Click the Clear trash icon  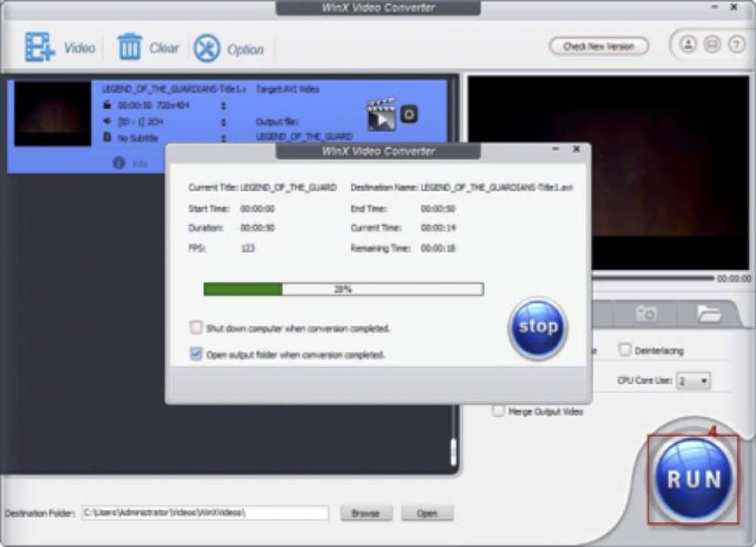coord(129,47)
